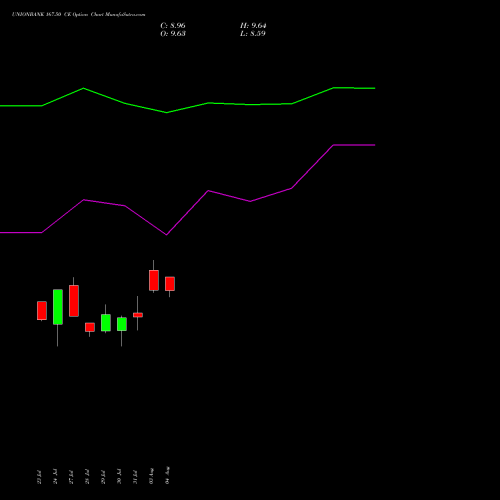Select the thin red candlestick above 31 Jul
The width and height of the screenshot is (500, 500).
[138, 315]
